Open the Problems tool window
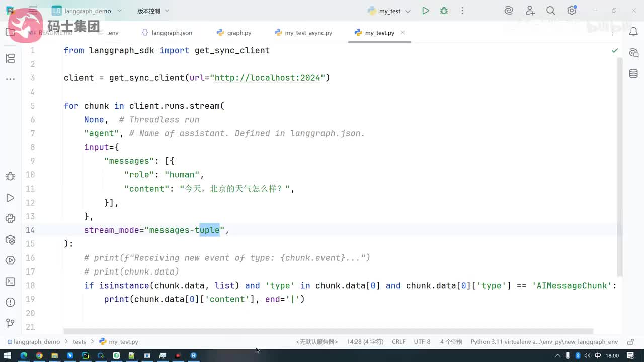 coord(10,302)
